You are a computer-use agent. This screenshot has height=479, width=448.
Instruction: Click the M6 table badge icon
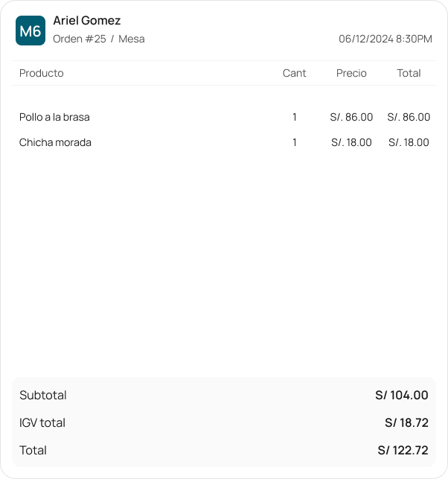(x=31, y=31)
